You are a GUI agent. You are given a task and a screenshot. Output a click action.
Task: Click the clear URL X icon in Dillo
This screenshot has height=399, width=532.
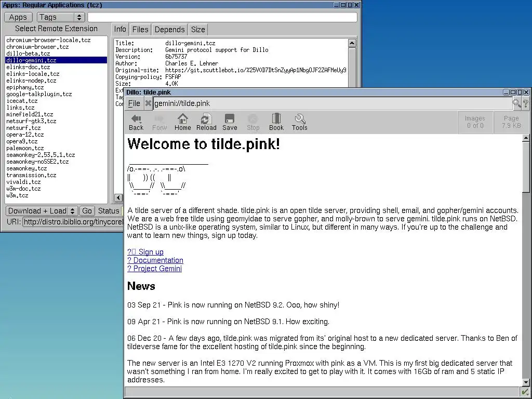(148, 103)
